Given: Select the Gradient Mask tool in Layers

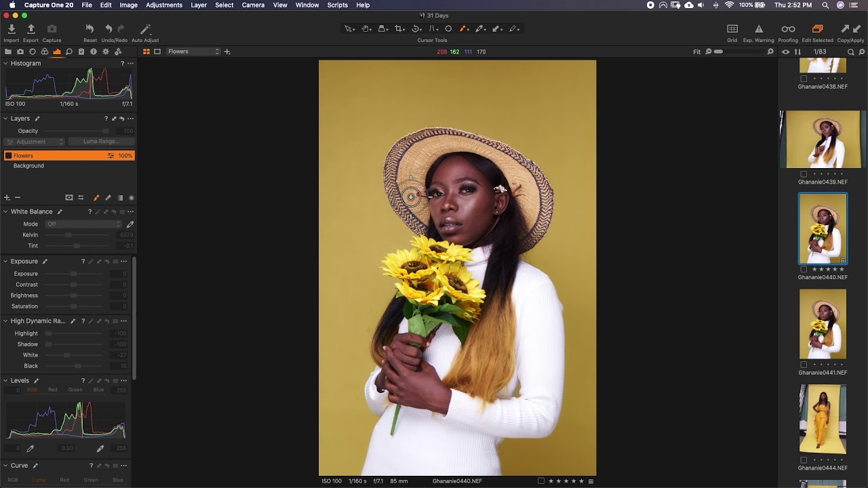Looking at the screenshot, I should [120, 198].
